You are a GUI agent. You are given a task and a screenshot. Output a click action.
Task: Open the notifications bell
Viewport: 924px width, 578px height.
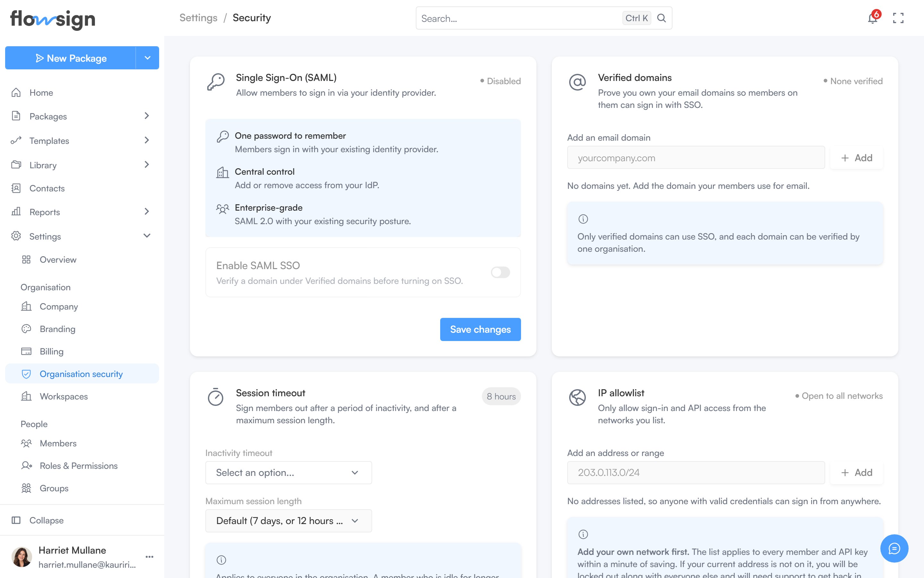(x=872, y=18)
